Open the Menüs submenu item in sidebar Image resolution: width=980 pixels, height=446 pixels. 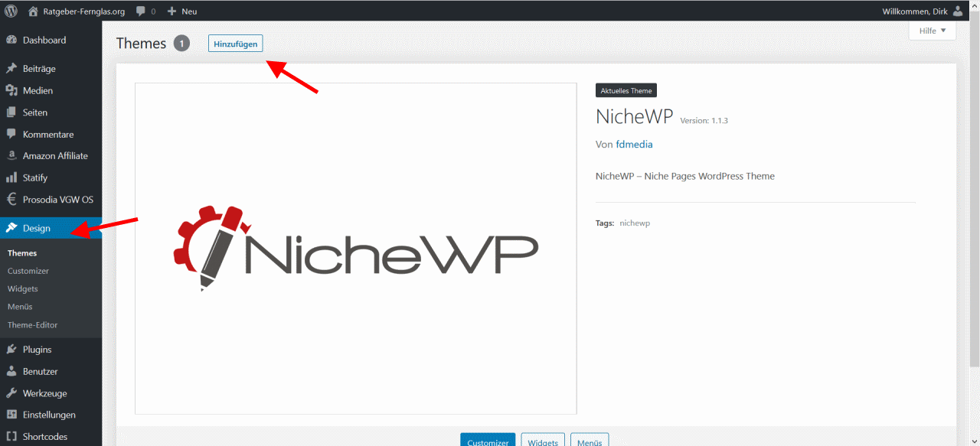pos(20,307)
